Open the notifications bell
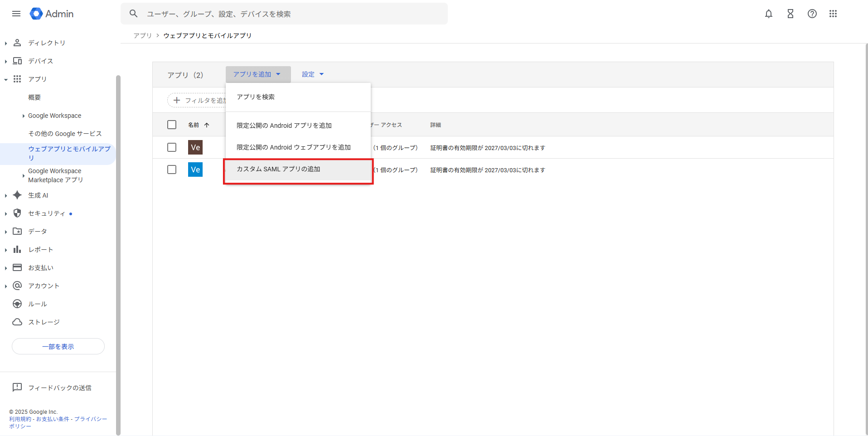868x436 pixels. 769,14
